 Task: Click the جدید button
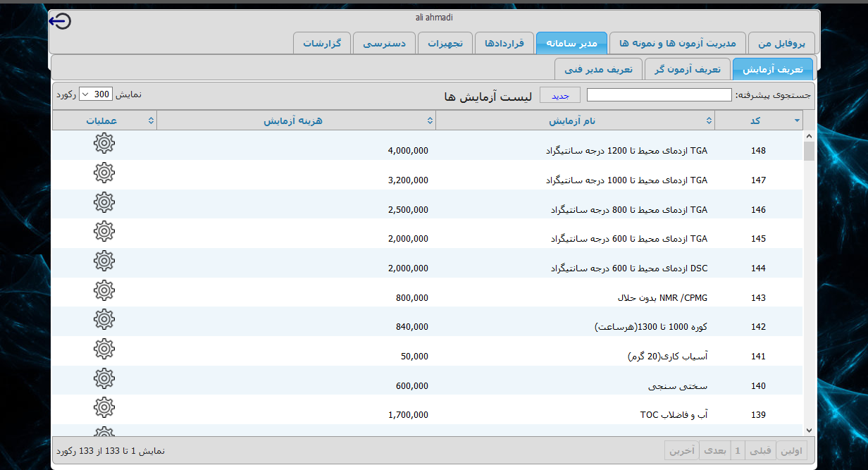pyautogui.click(x=559, y=95)
